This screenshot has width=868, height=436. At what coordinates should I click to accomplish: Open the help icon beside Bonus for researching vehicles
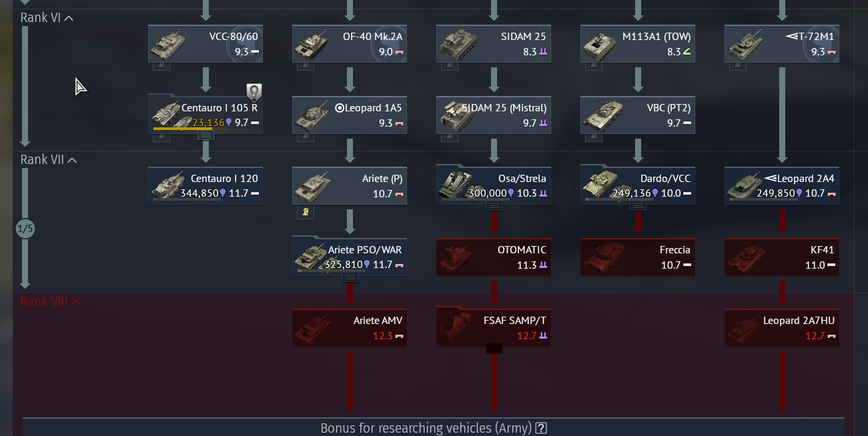[541, 428]
